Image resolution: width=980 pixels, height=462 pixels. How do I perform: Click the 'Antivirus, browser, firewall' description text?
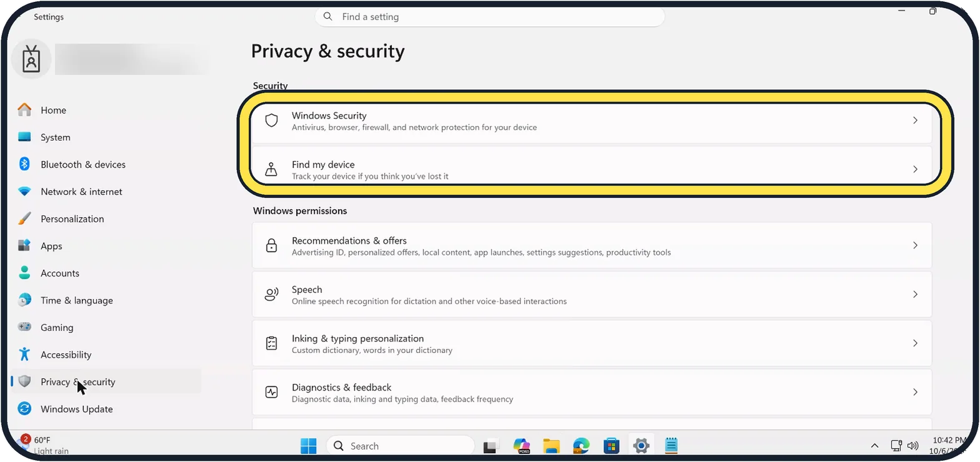414,127
